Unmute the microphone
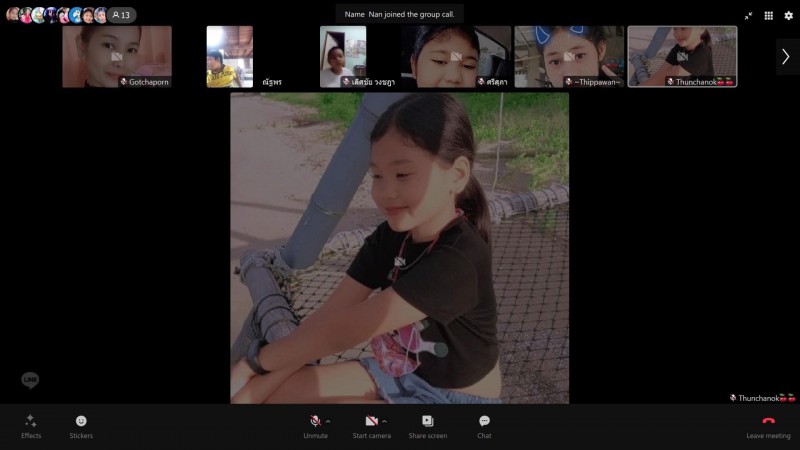800x450 pixels. [x=315, y=421]
